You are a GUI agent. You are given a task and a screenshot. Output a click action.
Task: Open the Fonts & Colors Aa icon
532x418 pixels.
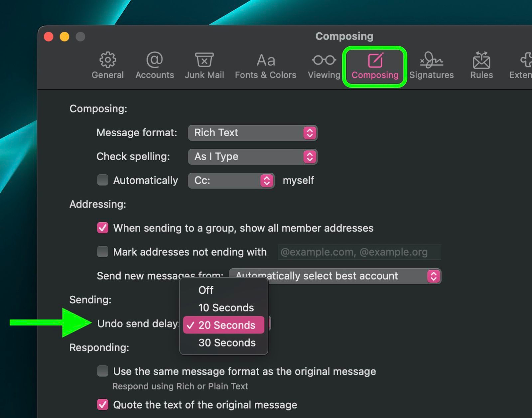[266, 61]
